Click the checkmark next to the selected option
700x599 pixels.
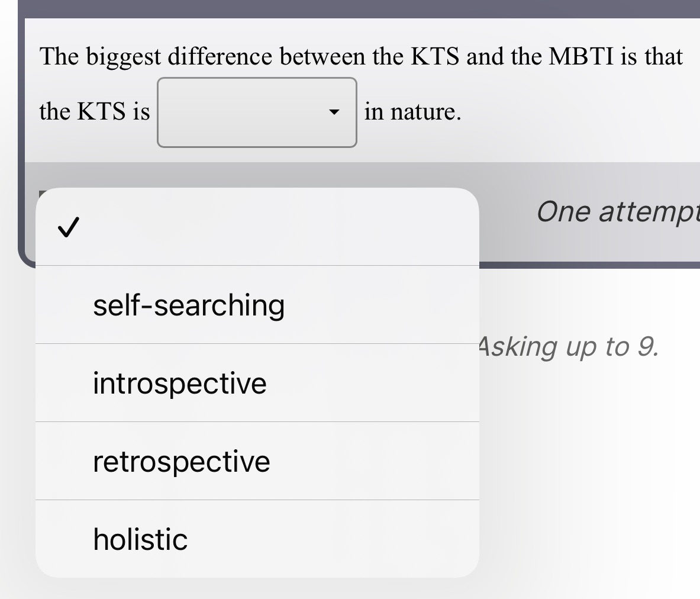[69, 228]
